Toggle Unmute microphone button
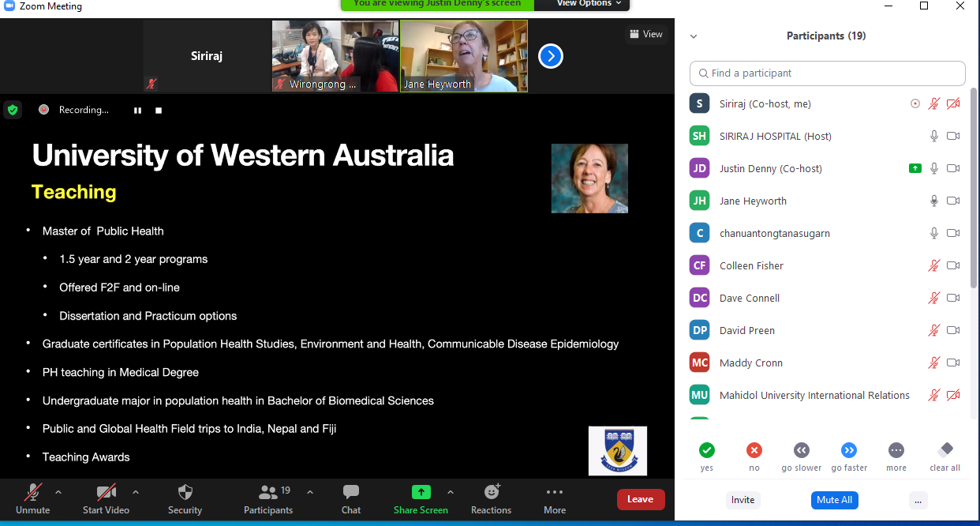Screen dimensions: 980x526 pyautogui.click(x=32, y=493)
